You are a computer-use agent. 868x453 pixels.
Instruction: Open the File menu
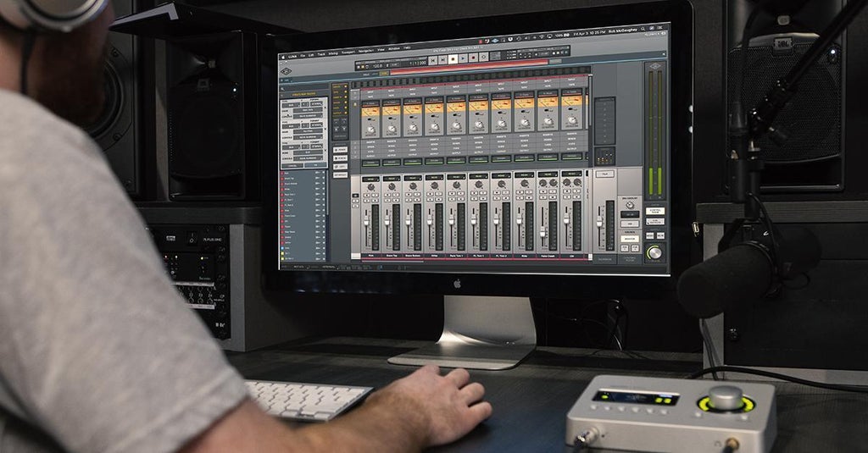coord(303,55)
